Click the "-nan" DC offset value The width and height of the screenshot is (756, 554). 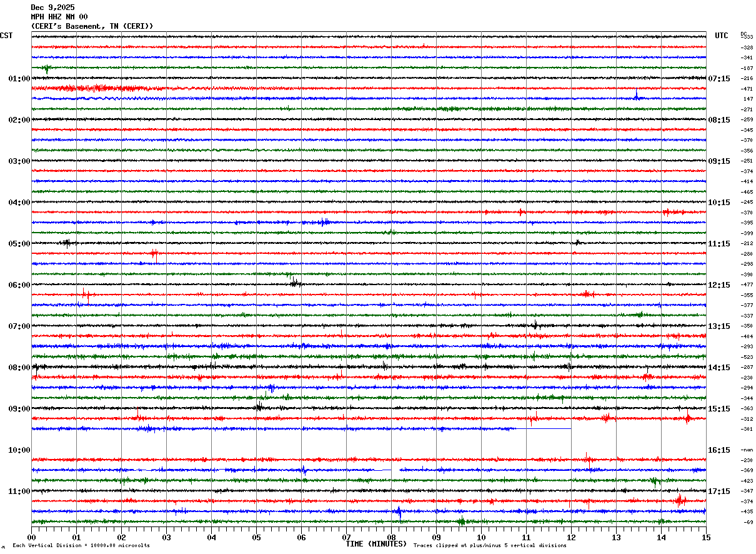click(747, 450)
